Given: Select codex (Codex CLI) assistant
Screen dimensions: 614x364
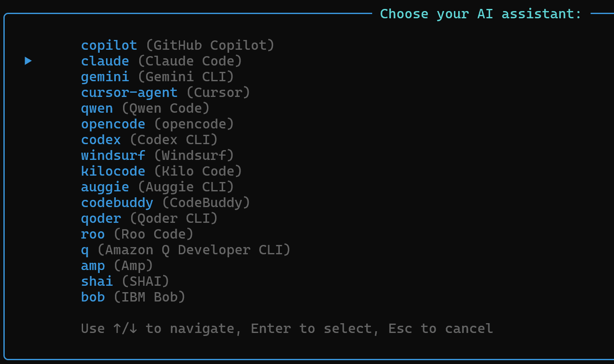Looking at the screenshot, I should (149, 139).
